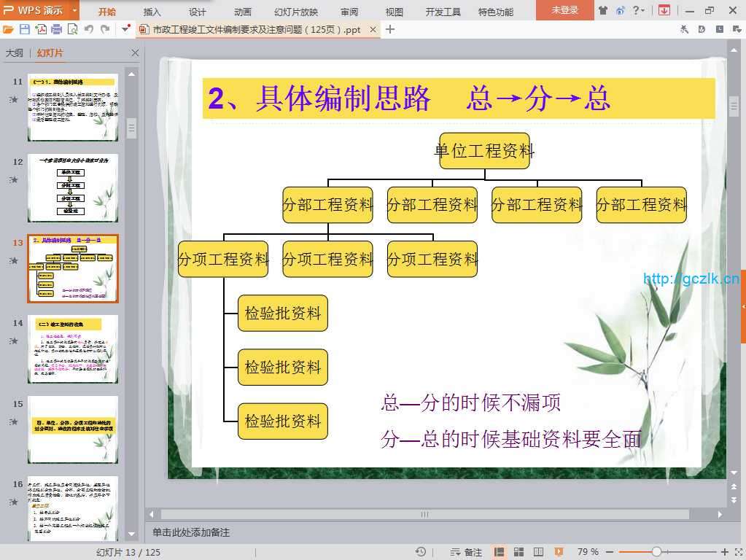Expand WPS 演示 application menu arrow
The height and width of the screenshot is (560, 746).
(x=74, y=10)
